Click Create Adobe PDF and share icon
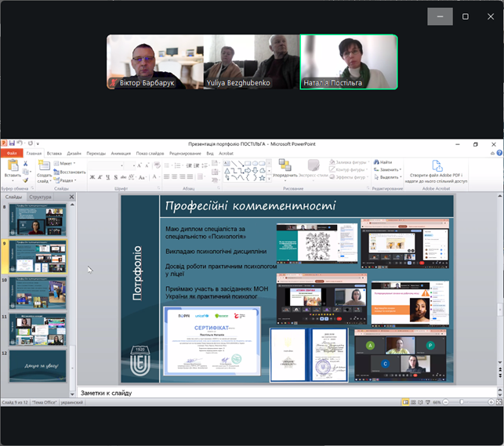This screenshot has width=504, height=446. pos(437,166)
